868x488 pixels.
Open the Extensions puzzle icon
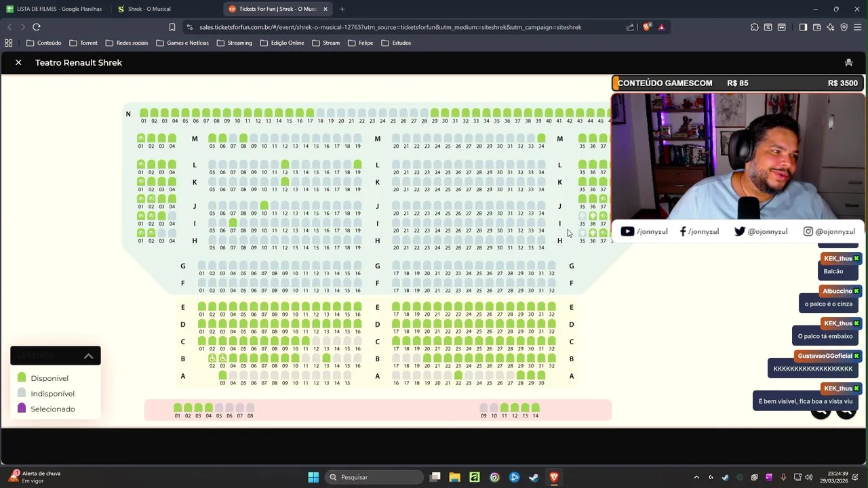(x=755, y=27)
